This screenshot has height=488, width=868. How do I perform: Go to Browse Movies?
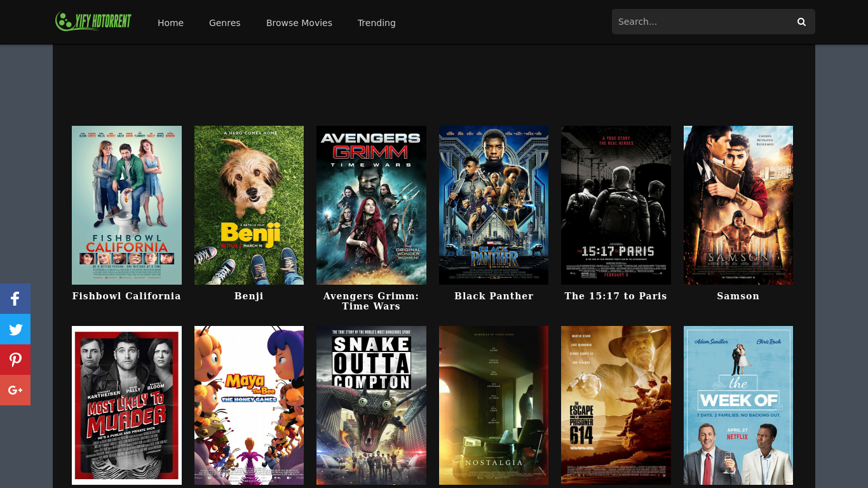(x=299, y=23)
